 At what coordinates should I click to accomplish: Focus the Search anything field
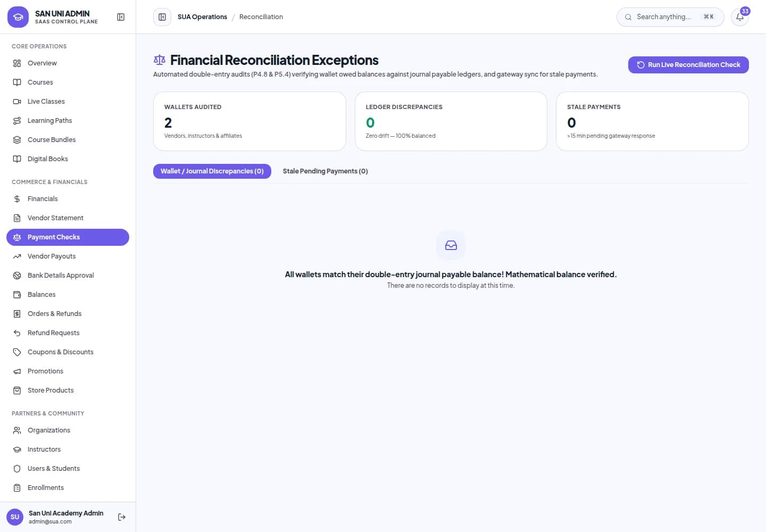(670, 17)
